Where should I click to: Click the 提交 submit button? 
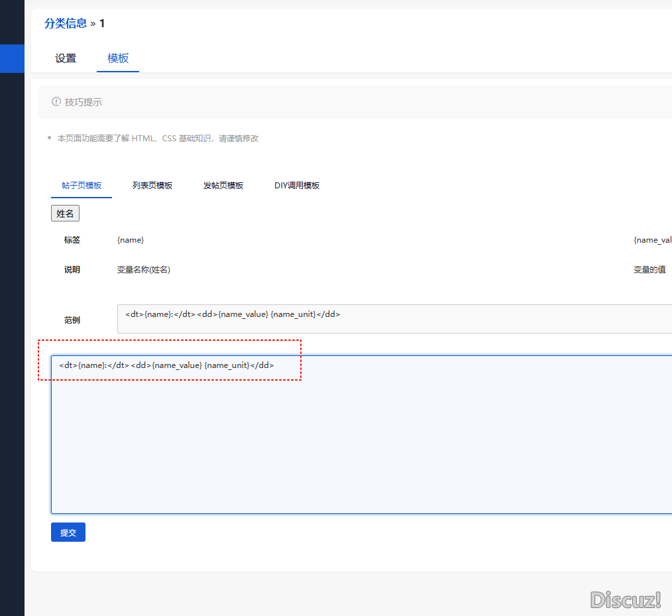tap(68, 532)
